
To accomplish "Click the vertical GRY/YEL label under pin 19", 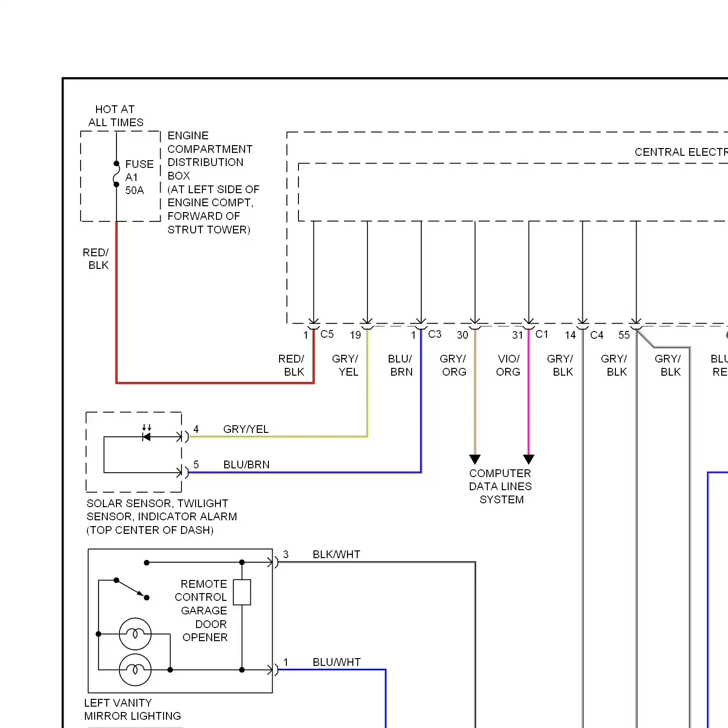I will (345, 365).
